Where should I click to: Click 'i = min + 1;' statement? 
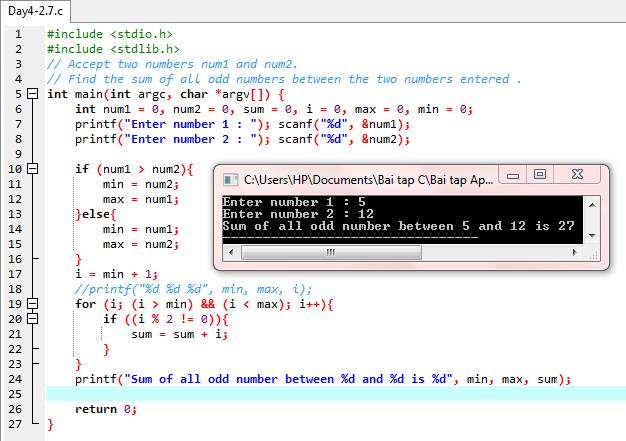pyautogui.click(x=117, y=274)
